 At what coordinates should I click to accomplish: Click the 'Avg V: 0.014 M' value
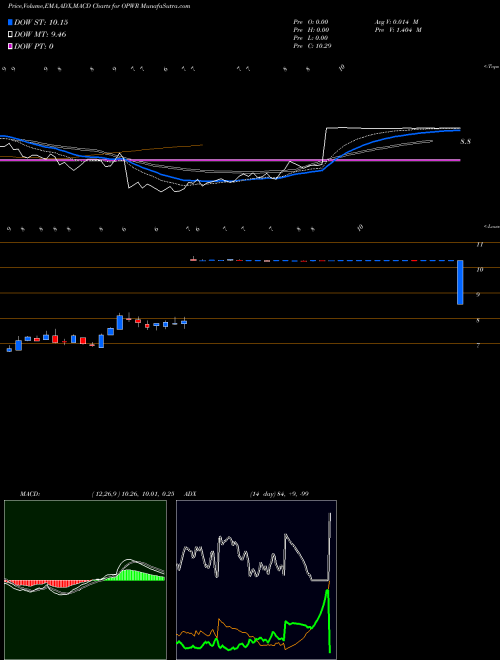coord(397,22)
